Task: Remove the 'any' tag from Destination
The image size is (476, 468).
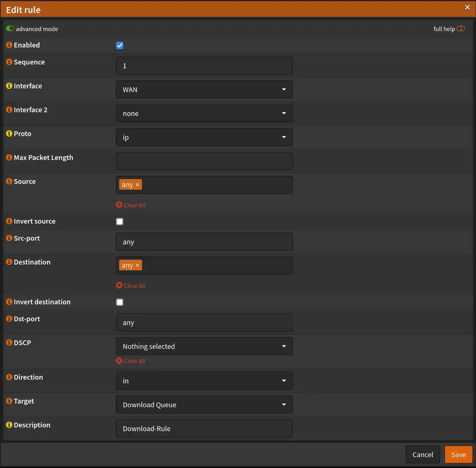Action: (x=137, y=265)
